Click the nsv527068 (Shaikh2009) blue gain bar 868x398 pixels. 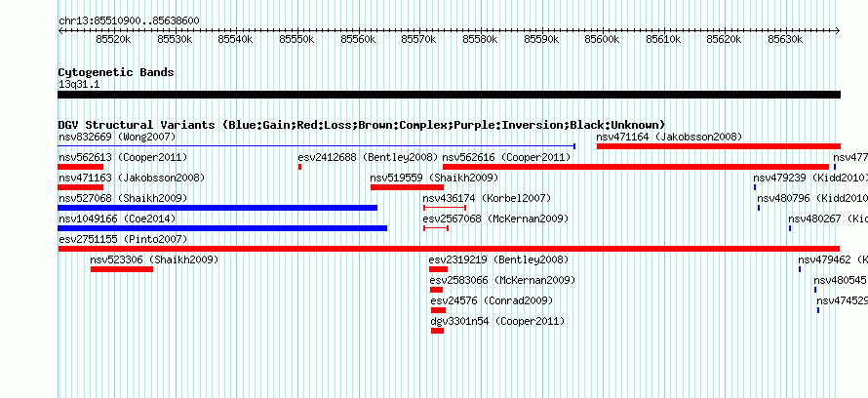[217, 208]
